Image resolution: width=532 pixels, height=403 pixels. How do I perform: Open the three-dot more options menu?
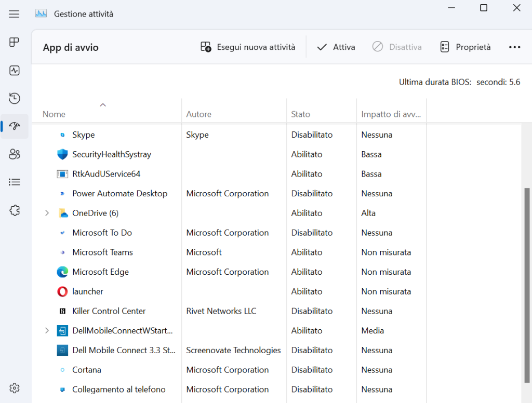514,47
